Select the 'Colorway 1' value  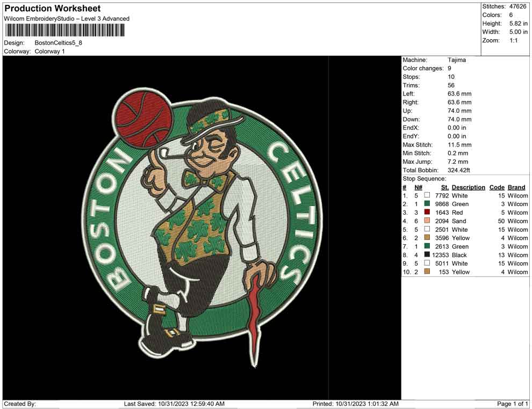[x=49, y=52]
